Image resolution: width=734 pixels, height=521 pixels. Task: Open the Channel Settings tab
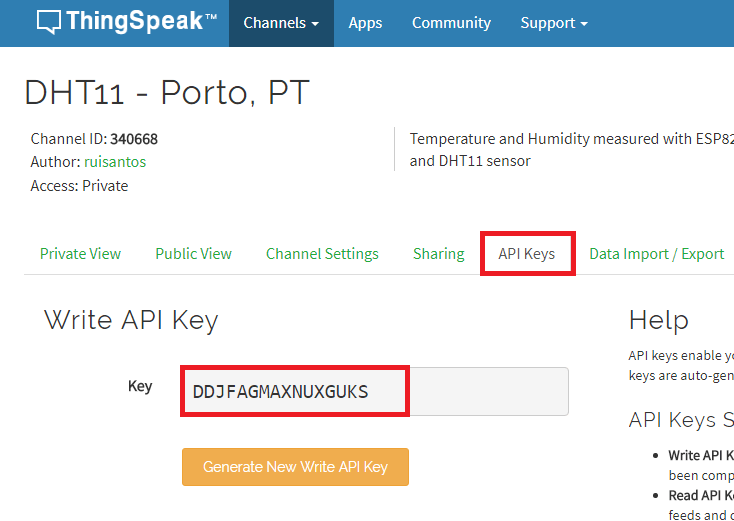click(322, 254)
